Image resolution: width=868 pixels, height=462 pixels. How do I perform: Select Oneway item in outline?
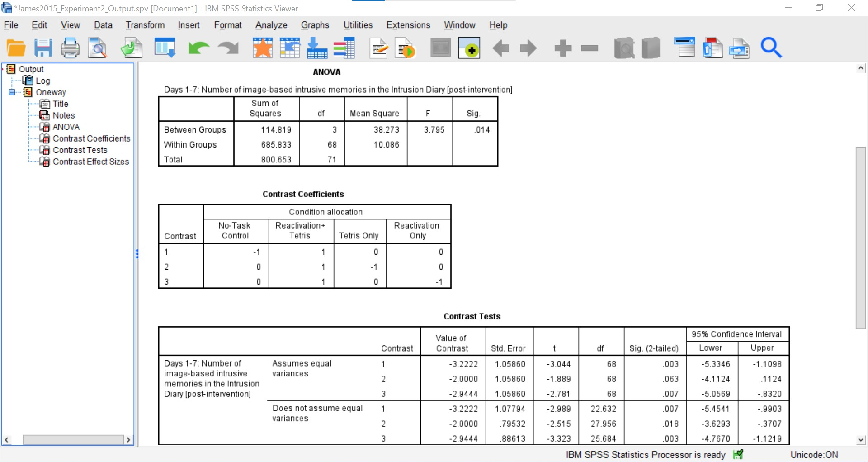pos(51,92)
